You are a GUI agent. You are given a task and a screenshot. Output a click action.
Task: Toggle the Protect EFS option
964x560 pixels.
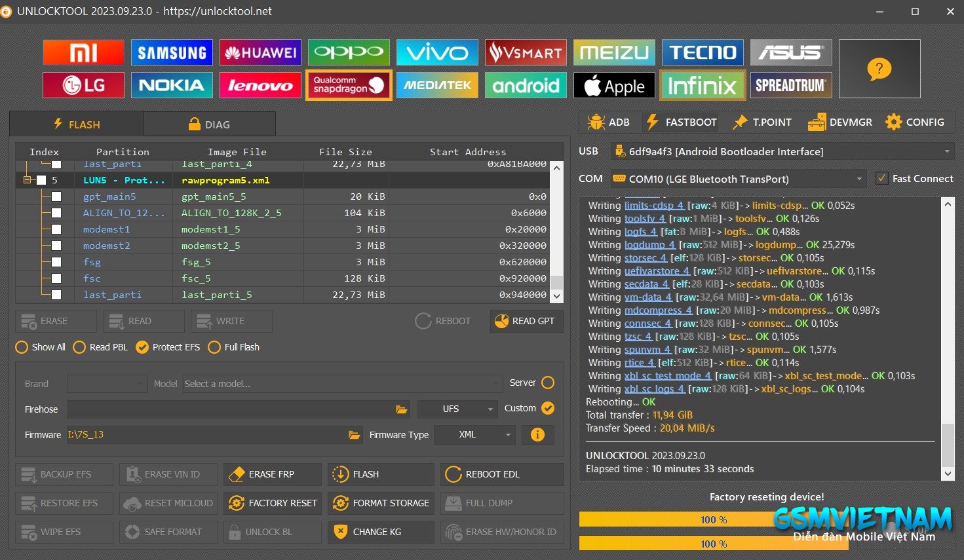click(x=168, y=347)
